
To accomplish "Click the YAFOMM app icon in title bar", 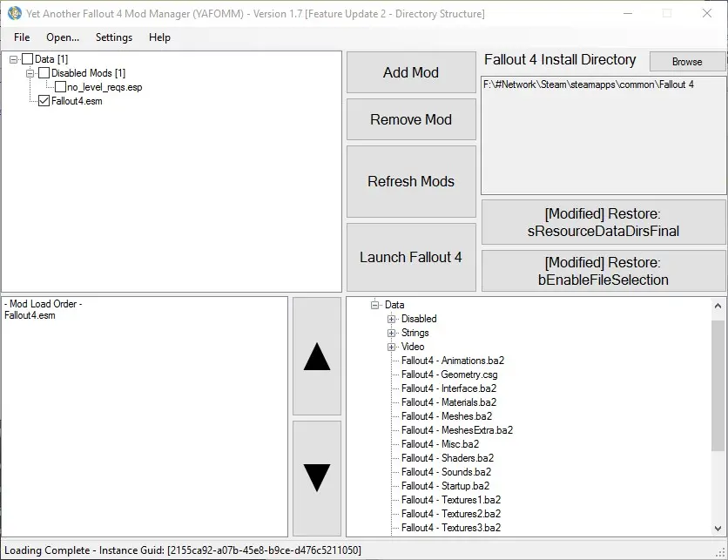I will click(x=15, y=13).
